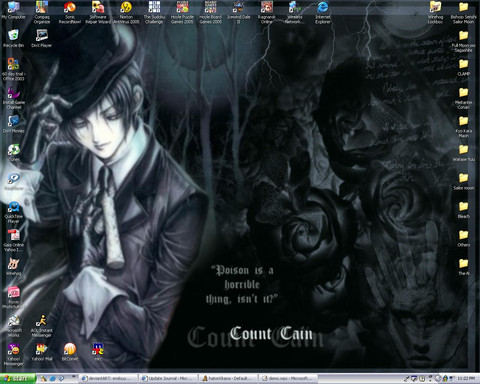Open the Start menu
The height and width of the screenshot is (384, 480).
(x=17, y=378)
